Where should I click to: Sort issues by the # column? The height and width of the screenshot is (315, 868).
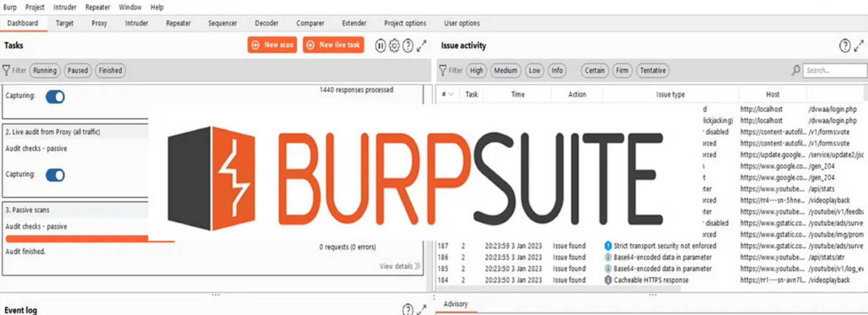447,94
